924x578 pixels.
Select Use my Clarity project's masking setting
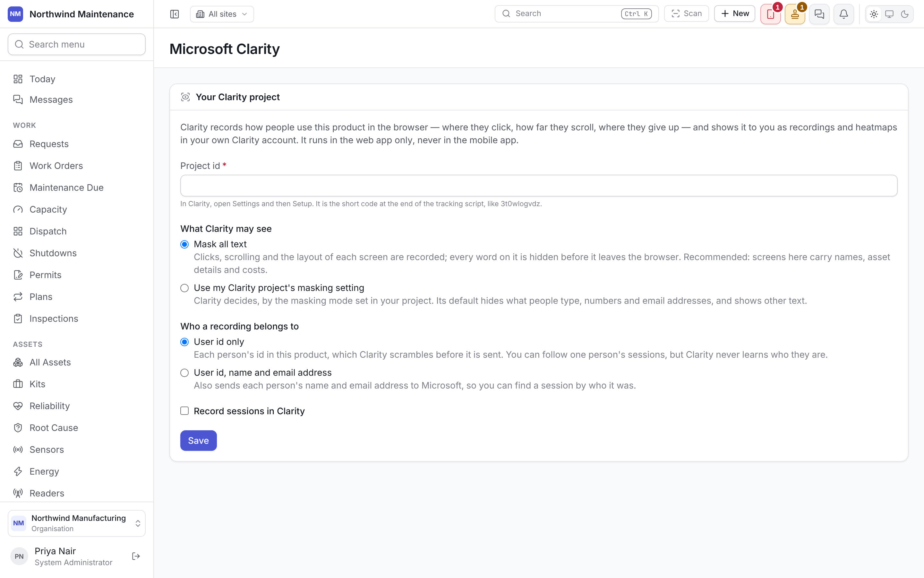click(184, 288)
